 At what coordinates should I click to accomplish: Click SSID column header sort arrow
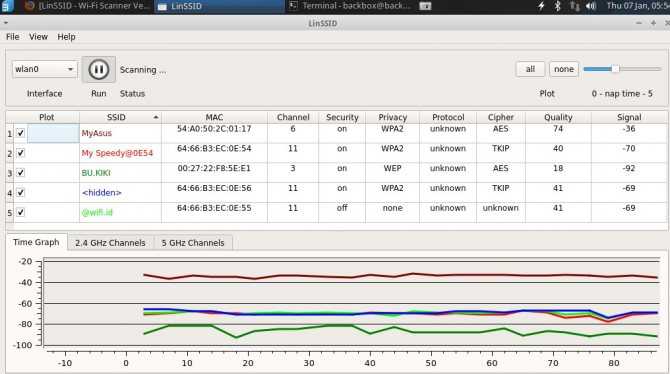click(x=156, y=117)
